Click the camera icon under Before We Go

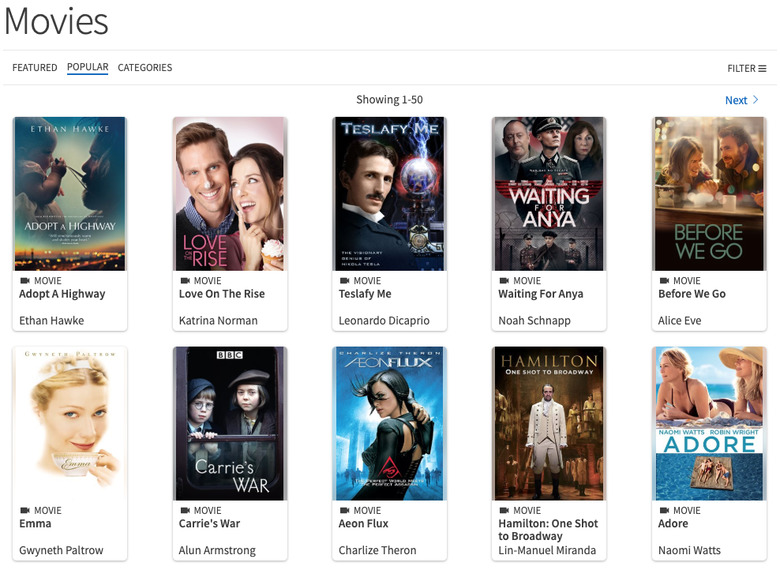[664, 281]
